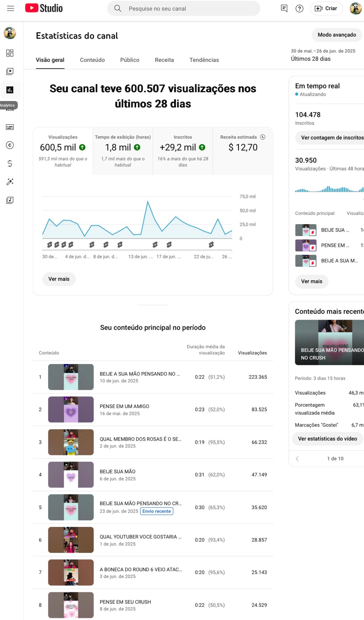The image size is (364, 620).
Task: Select the Receita estimada metric card
Action: tap(243, 151)
